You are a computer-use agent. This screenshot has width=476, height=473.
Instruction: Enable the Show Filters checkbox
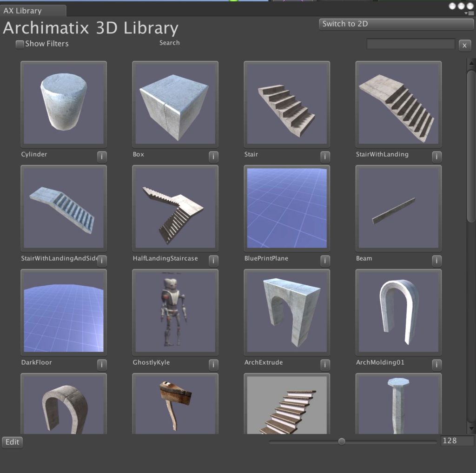(x=20, y=44)
